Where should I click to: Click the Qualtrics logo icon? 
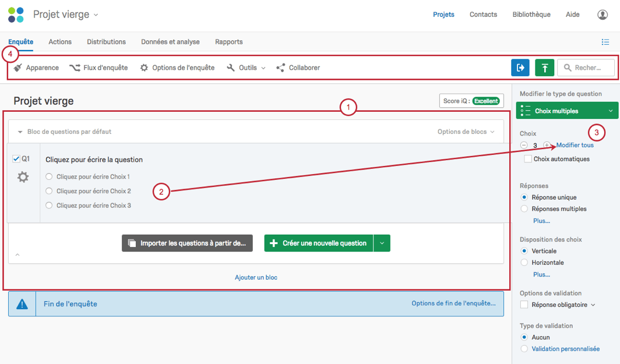point(16,15)
